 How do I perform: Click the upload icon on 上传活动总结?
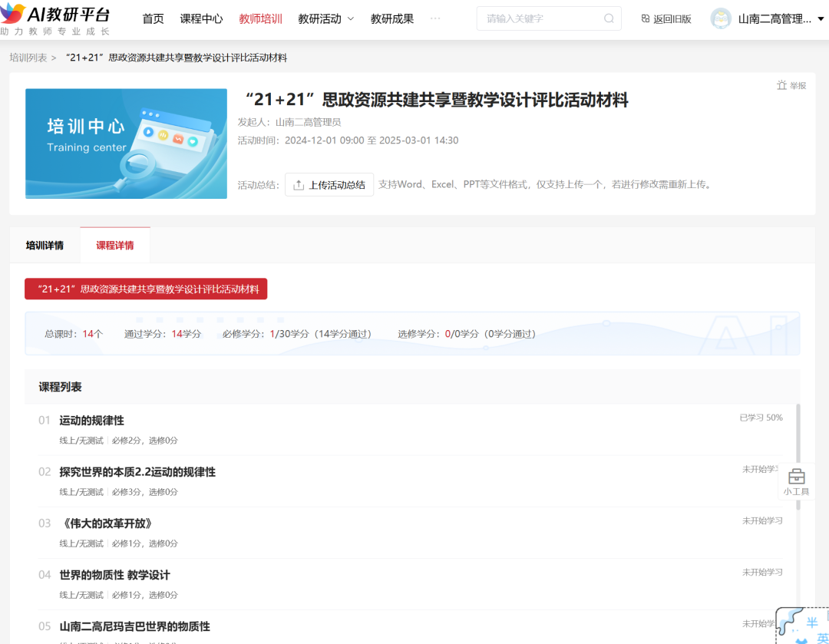click(x=299, y=184)
